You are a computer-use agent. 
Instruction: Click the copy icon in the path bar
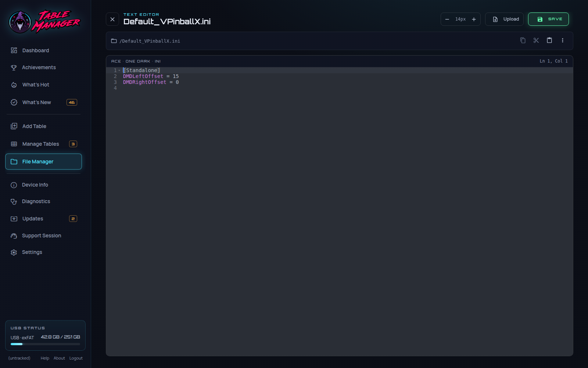pyautogui.click(x=523, y=40)
